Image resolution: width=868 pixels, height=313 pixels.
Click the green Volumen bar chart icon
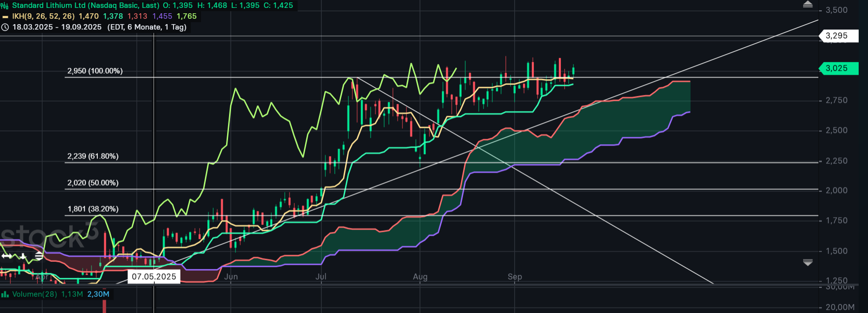tap(5, 294)
